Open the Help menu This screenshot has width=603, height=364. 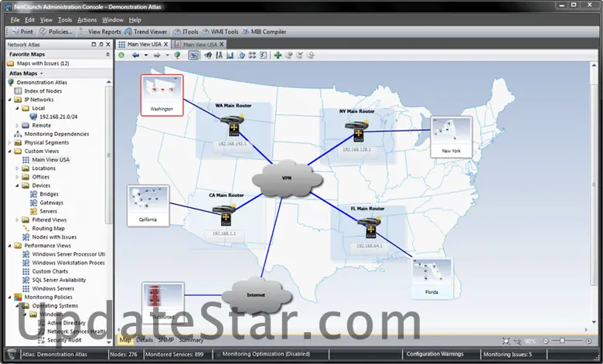135,19
